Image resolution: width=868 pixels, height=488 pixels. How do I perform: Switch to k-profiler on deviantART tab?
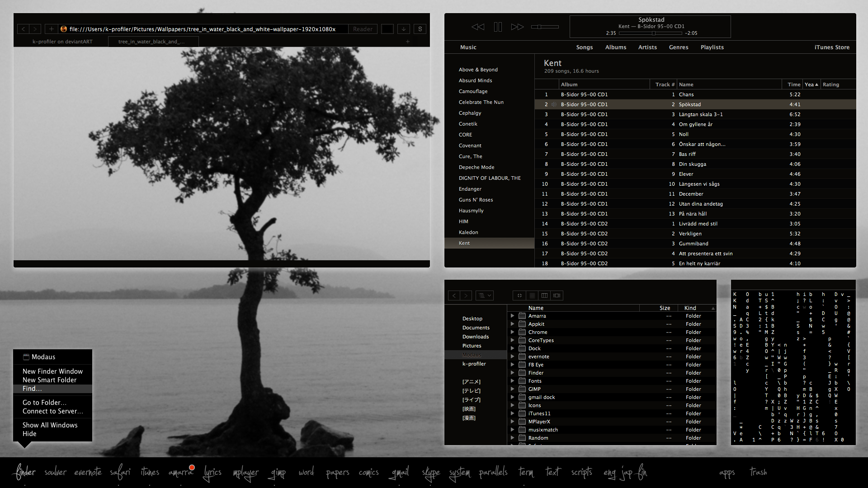coord(62,42)
